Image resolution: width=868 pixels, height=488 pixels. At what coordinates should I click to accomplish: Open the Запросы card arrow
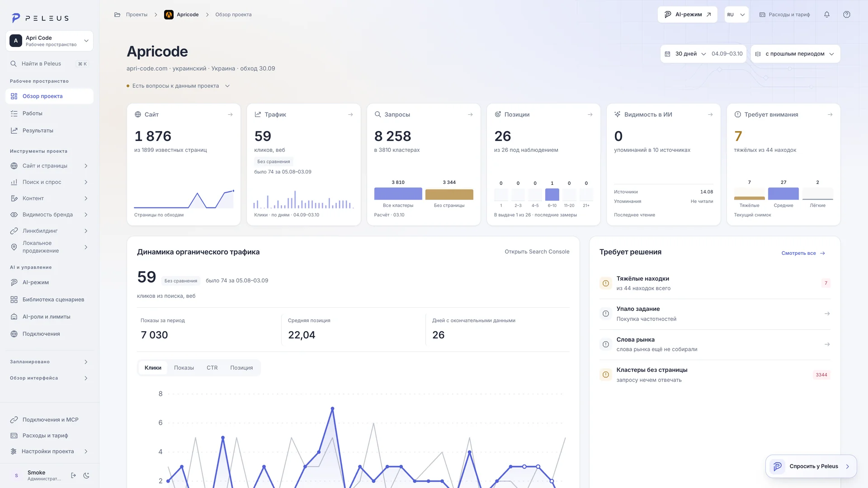[x=470, y=115]
